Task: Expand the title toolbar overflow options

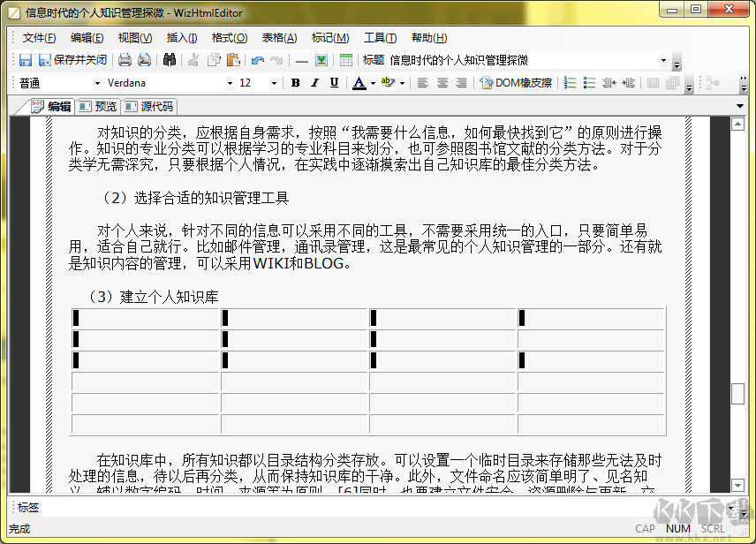Action: click(x=677, y=60)
